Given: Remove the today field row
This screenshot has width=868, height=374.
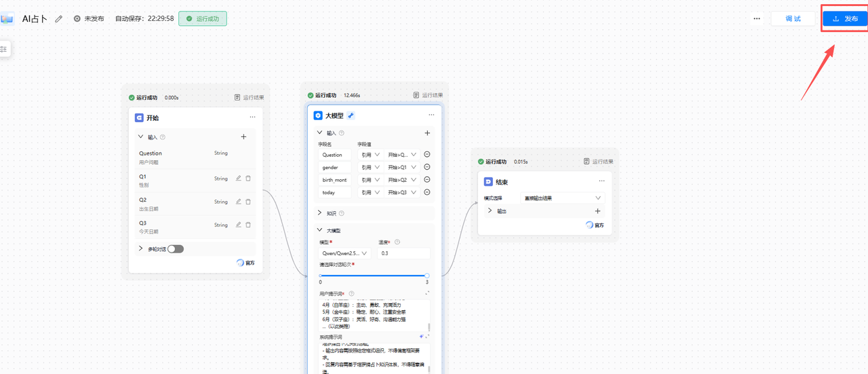Looking at the screenshot, I should 427,192.
